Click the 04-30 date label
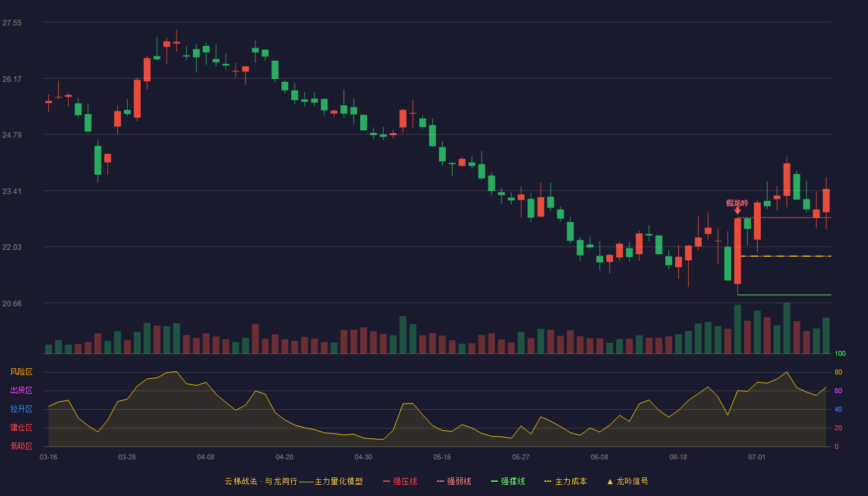 pos(363,457)
